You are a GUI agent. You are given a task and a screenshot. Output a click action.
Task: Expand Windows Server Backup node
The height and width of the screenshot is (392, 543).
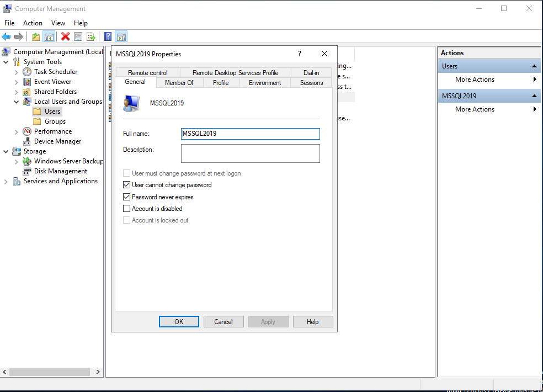pos(16,162)
